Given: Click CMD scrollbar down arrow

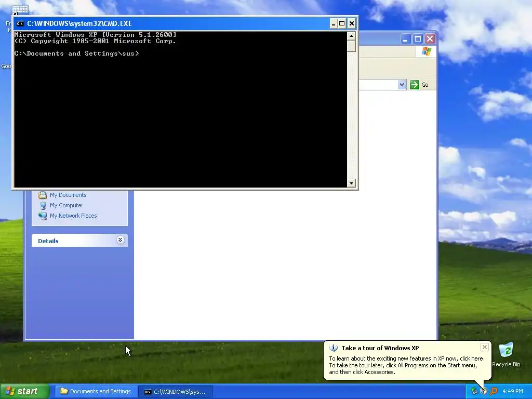Looking at the screenshot, I should [x=351, y=183].
